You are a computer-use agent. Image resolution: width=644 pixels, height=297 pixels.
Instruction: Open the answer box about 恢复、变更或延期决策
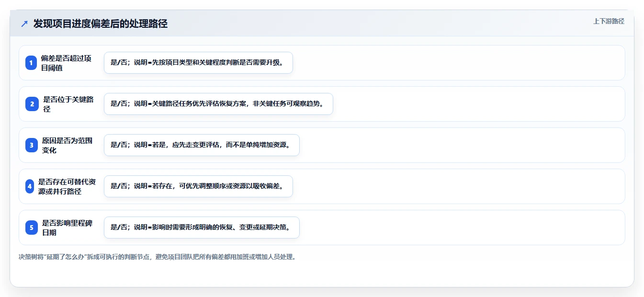coord(202,228)
